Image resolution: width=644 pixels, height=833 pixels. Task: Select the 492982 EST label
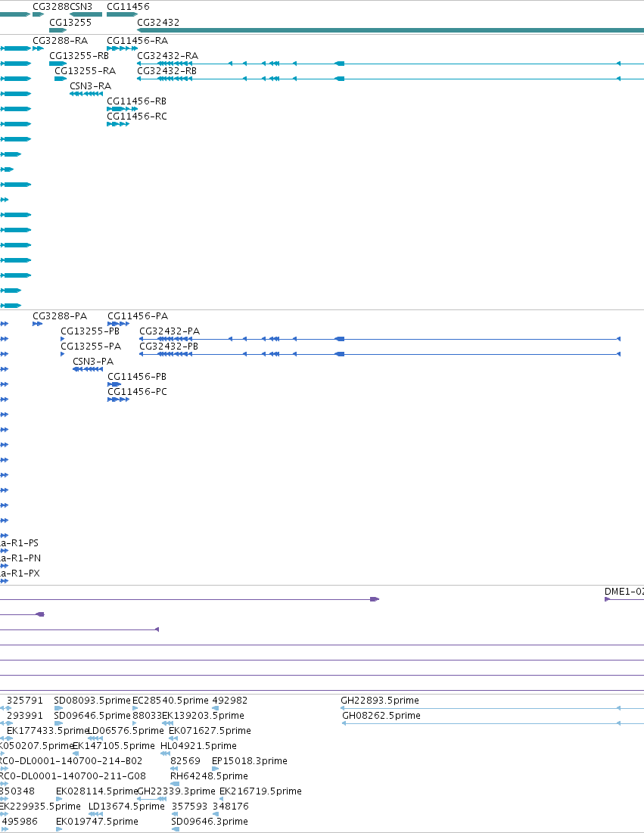230,701
